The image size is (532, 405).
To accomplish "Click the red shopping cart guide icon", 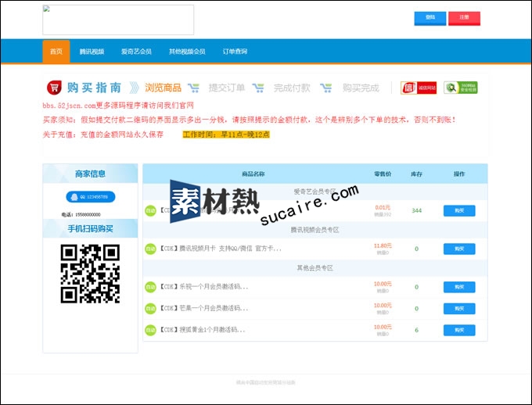I will click(54, 88).
